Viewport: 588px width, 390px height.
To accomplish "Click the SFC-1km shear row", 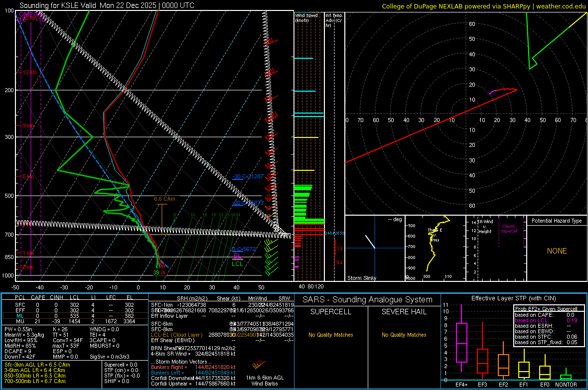I will click(222, 305).
